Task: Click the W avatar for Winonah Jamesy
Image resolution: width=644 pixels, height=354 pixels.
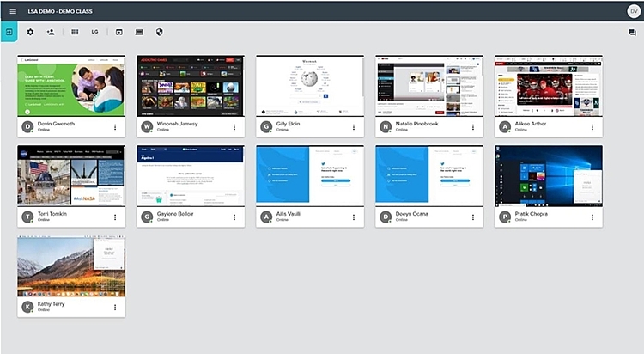Action: pos(147,126)
